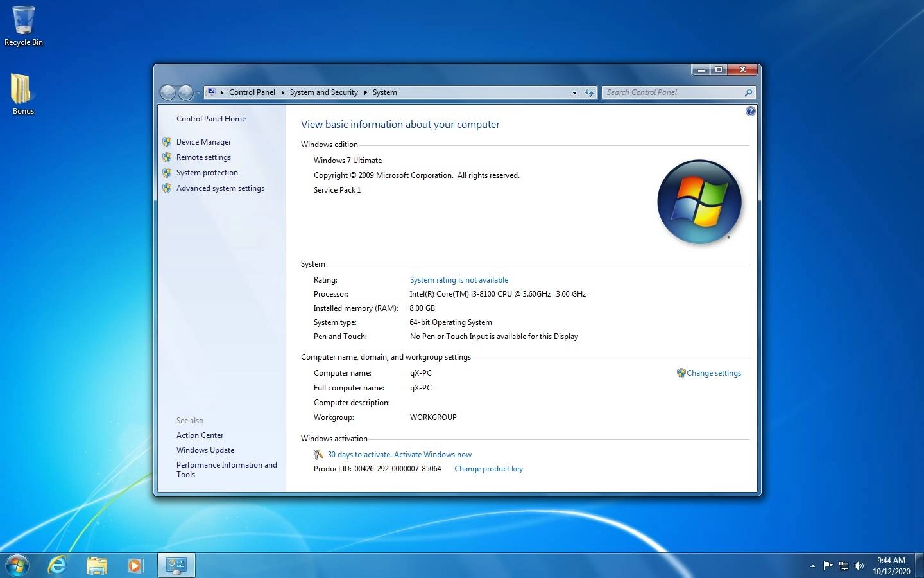Go to Control Panel breadcrumb
924x578 pixels.
(252, 92)
